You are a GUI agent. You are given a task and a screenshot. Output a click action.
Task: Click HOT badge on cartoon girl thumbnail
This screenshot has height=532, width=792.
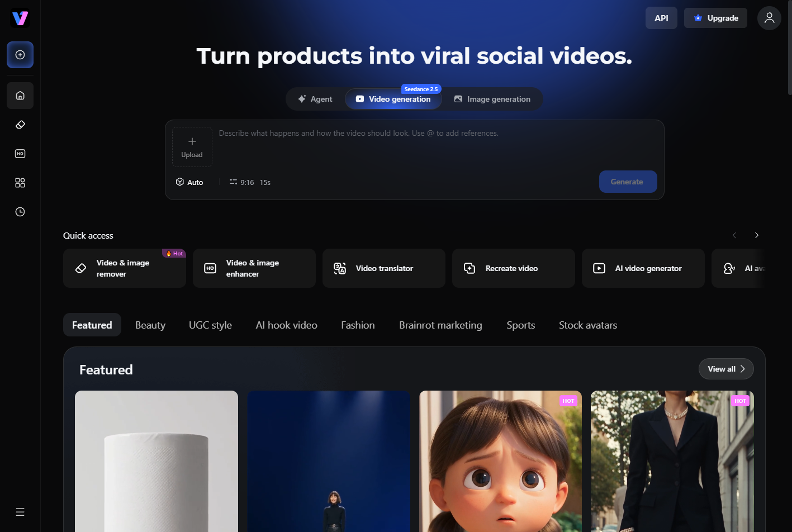(x=568, y=401)
